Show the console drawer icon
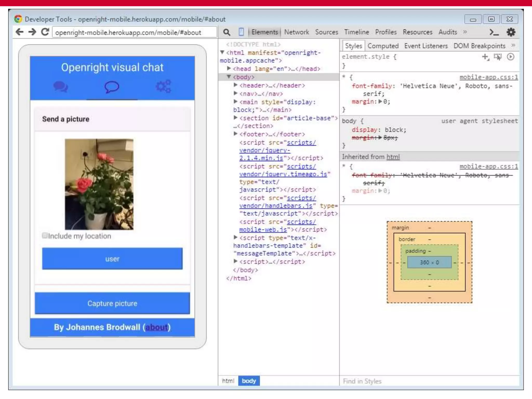This screenshot has width=532, height=399. tap(494, 32)
